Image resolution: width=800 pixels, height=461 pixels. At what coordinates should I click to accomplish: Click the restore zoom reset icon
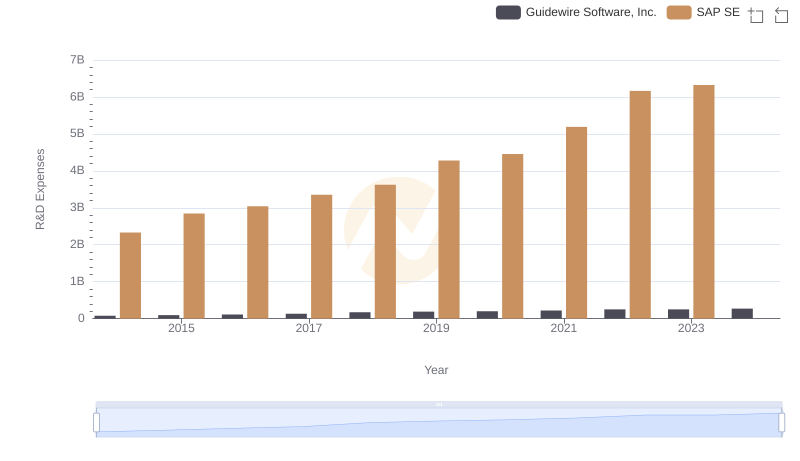(781, 15)
